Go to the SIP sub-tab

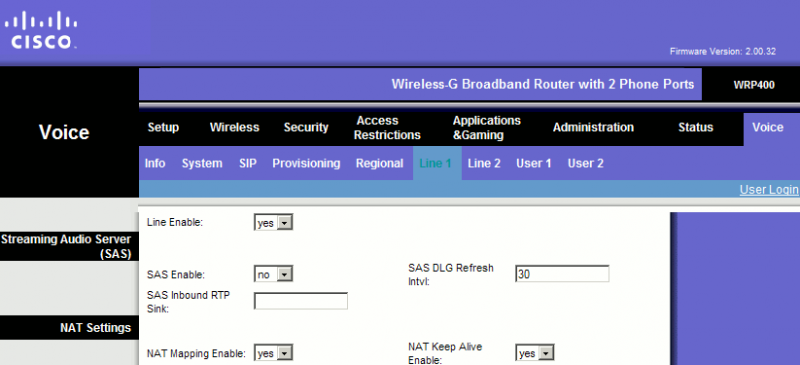click(247, 163)
